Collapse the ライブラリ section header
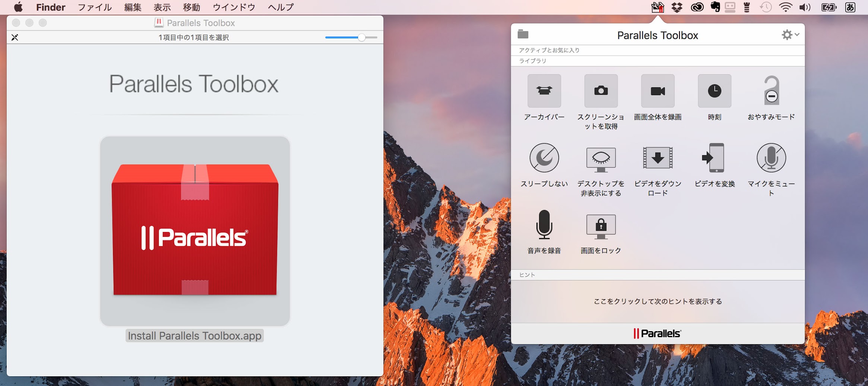Image resolution: width=868 pixels, height=386 pixels. click(658, 61)
